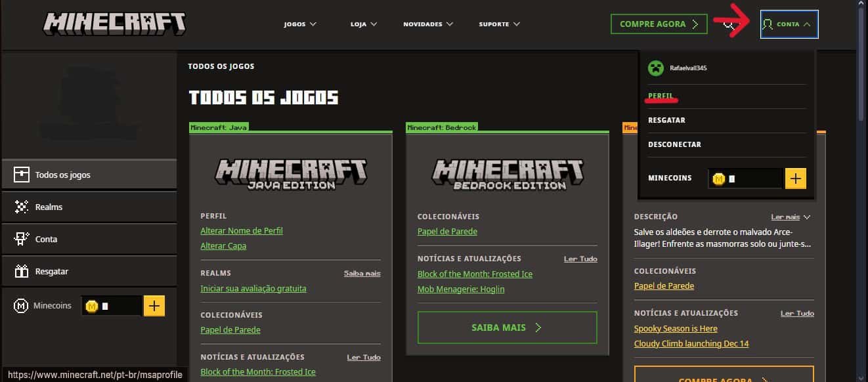
Task: Click the Compre Agora header button
Action: click(659, 24)
